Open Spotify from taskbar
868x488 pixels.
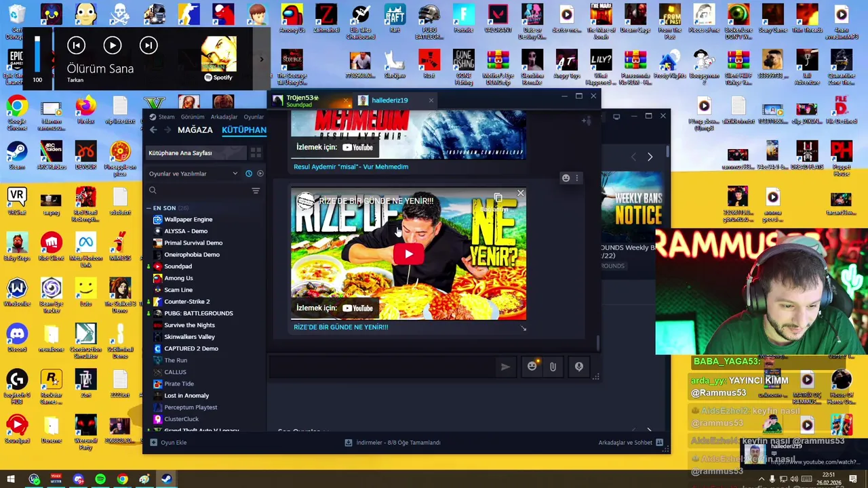pos(100,479)
